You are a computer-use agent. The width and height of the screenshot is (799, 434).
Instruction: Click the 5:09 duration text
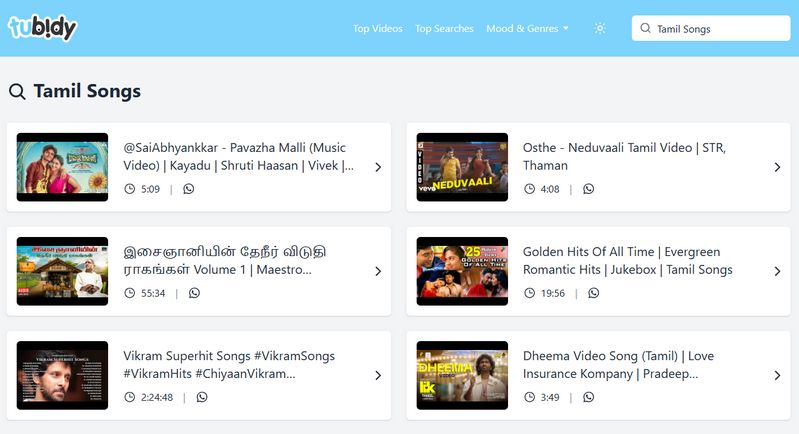[x=150, y=189]
